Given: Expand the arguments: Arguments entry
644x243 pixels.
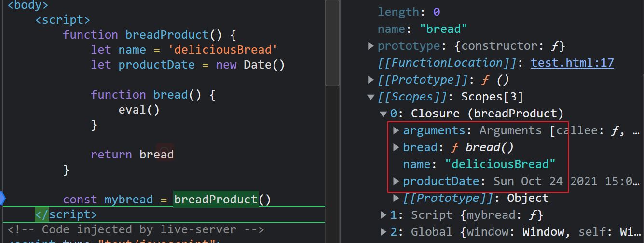Looking at the screenshot, I should 397,130.
